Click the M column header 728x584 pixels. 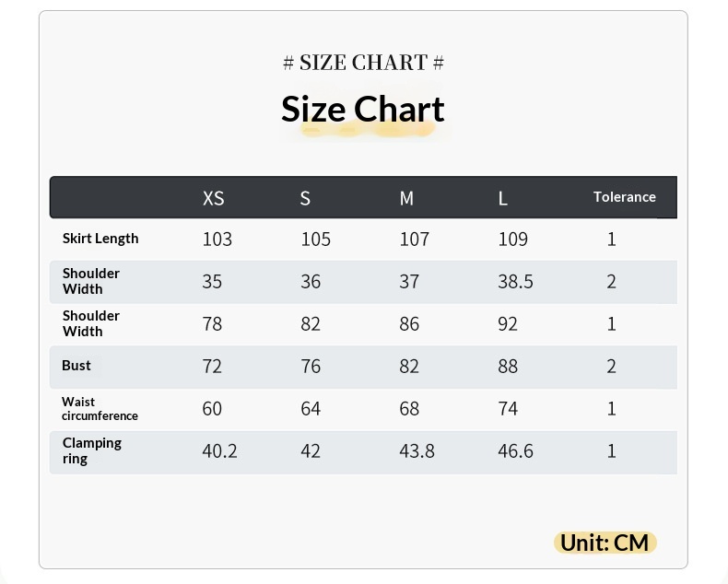pyautogui.click(x=406, y=198)
